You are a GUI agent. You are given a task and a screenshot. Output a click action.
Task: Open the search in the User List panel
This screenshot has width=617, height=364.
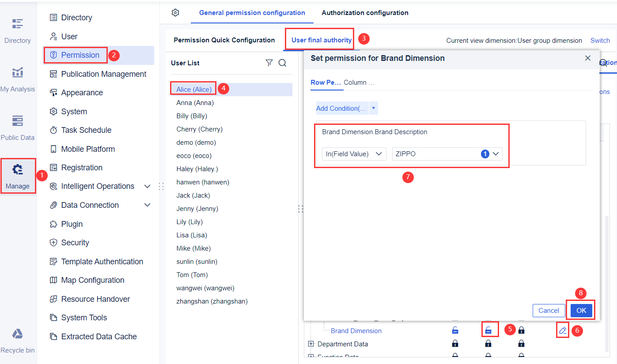tap(282, 63)
